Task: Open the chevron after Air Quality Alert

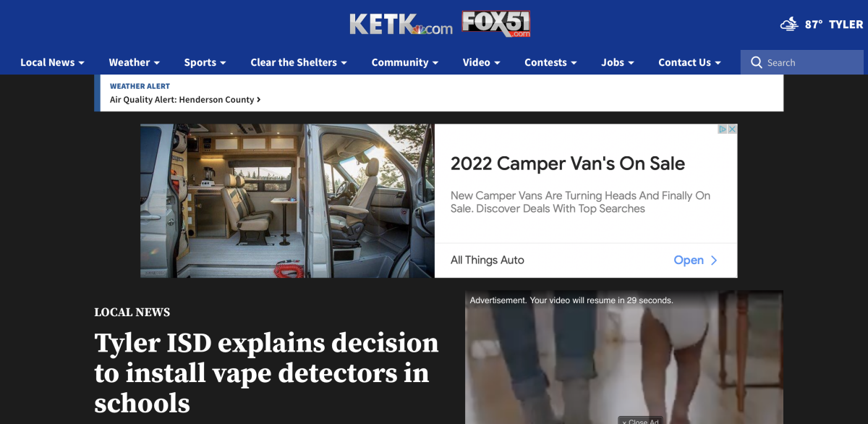Action: click(x=258, y=100)
